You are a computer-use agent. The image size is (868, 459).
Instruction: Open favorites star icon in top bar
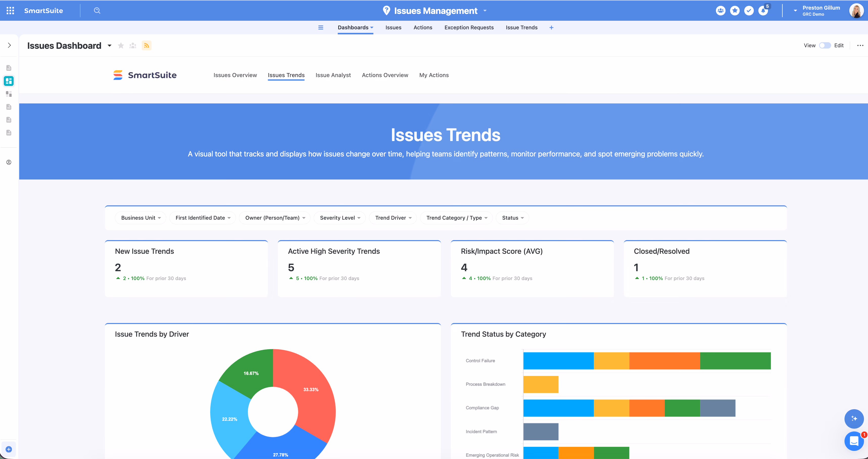pos(735,10)
